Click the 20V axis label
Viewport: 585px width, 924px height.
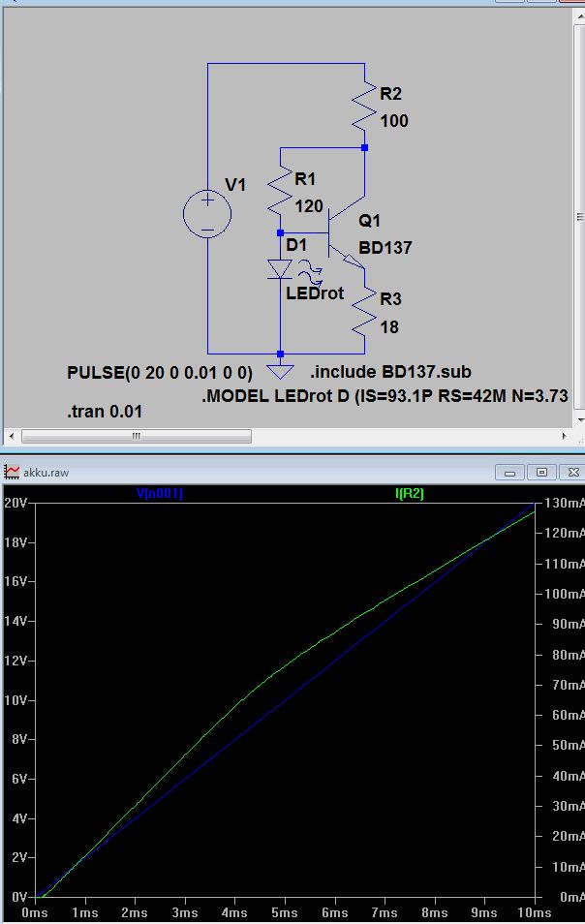click(x=15, y=503)
